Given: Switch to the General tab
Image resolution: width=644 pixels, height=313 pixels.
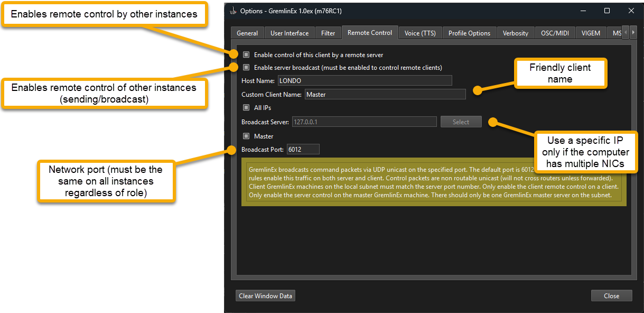Looking at the screenshot, I should click(247, 33).
